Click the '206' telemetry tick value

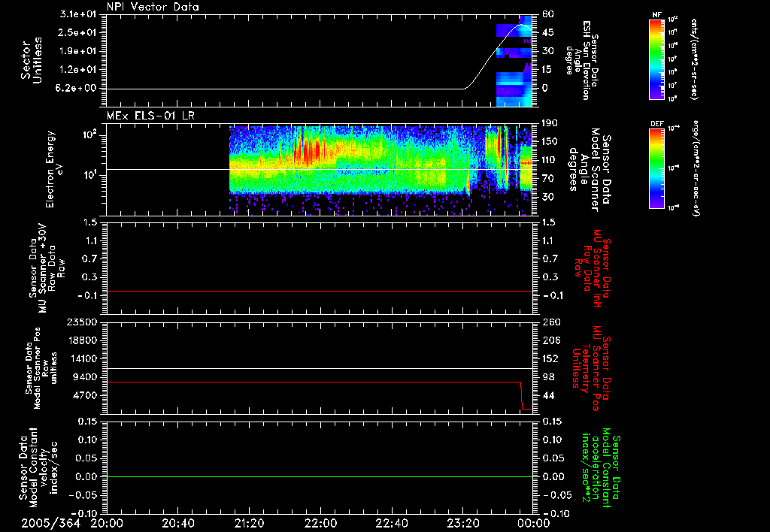coord(551,340)
